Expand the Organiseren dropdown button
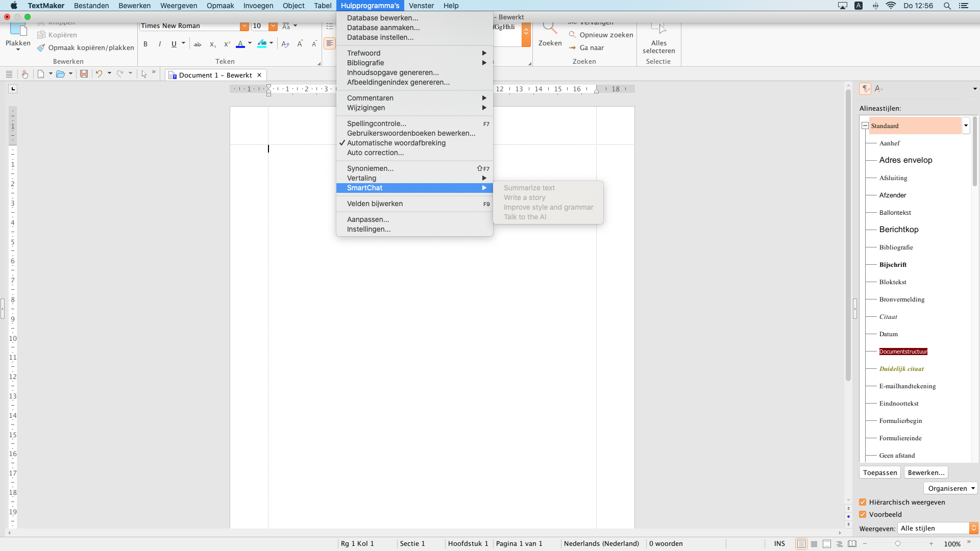The width and height of the screenshot is (980, 551). (950, 488)
